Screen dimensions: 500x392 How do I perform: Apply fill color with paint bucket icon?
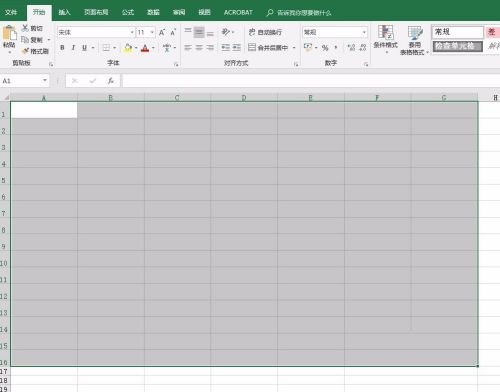coord(128,48)
